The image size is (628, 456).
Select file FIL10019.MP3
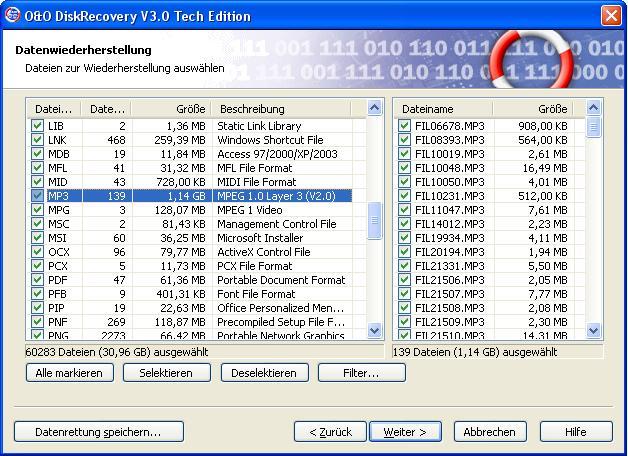[450, 154]
